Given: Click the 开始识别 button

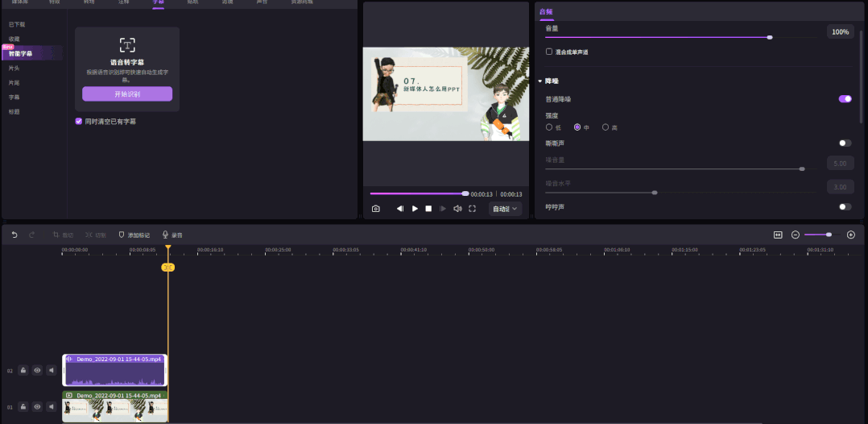Looking at the screenshot, I should [x=127, y=94].
